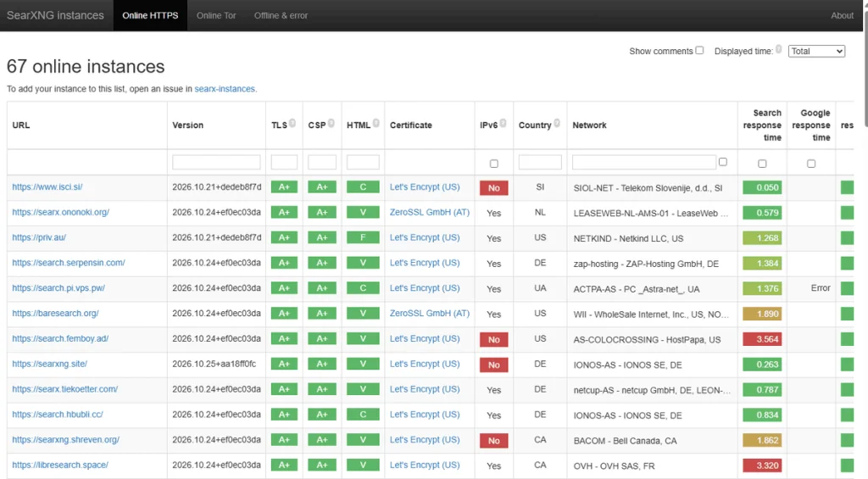
Task: Click ZeroSSL GmbH certificate for searx.ononoki.org
Action: [430, 212]
